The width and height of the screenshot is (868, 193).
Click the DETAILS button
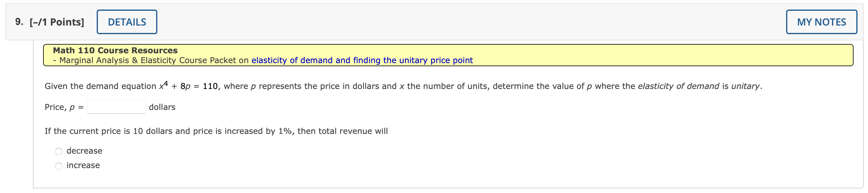(x=127, y=21)
